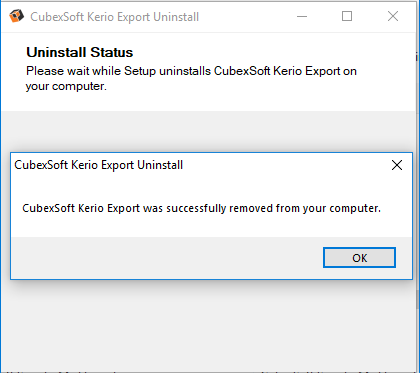Select the Uninstall Status heading
The height and width of the screenshot is (373, 420).
pos(80,52)
